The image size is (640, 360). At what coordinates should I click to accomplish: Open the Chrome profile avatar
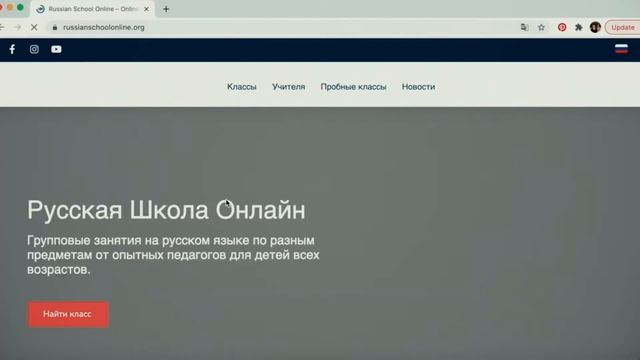click(595, 27)
